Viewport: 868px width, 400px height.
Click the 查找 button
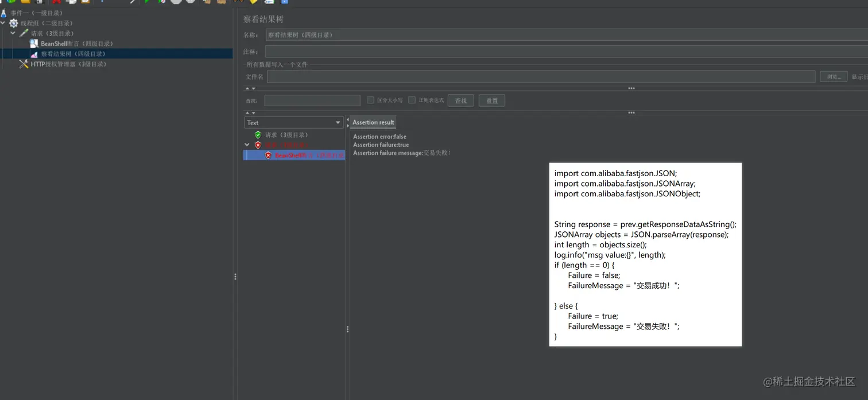tap(461, 100)
